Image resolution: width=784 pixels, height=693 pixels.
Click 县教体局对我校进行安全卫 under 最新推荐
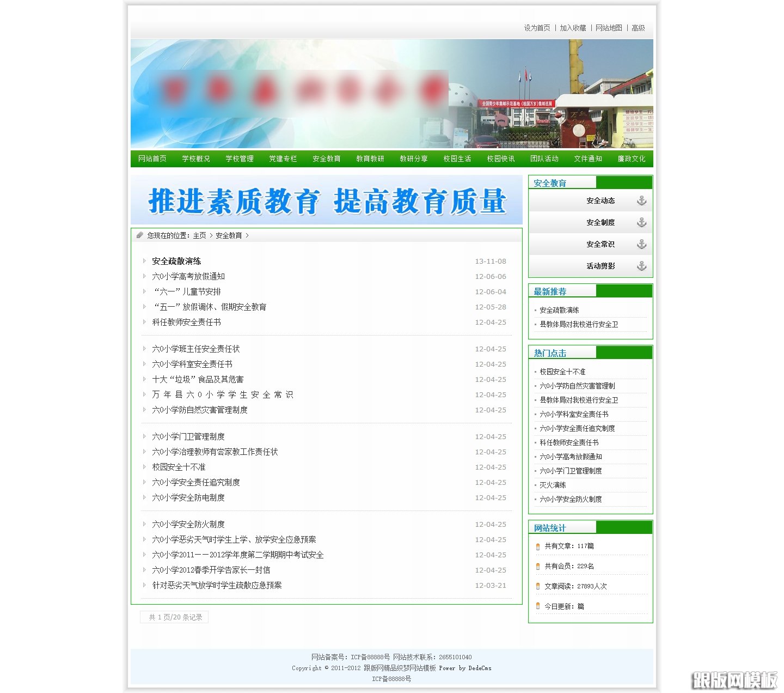[x=579, y=324]
